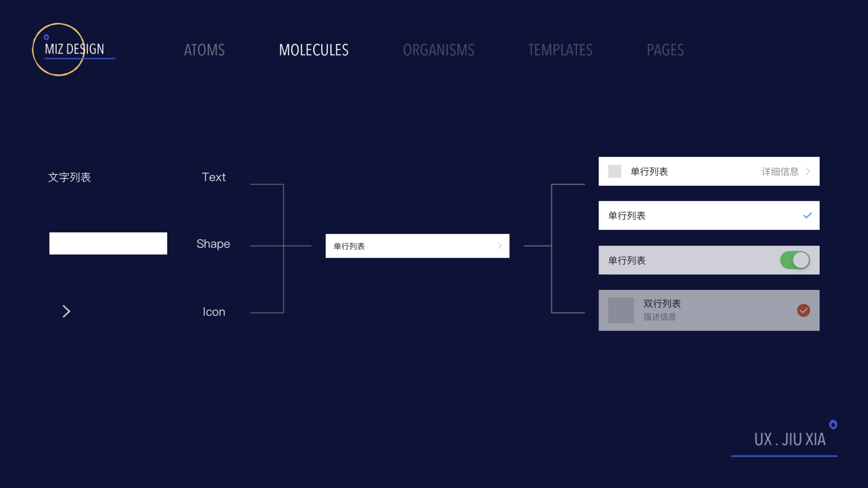
Task: Click the MOLECULES tab in navigation
Action: 314,49
